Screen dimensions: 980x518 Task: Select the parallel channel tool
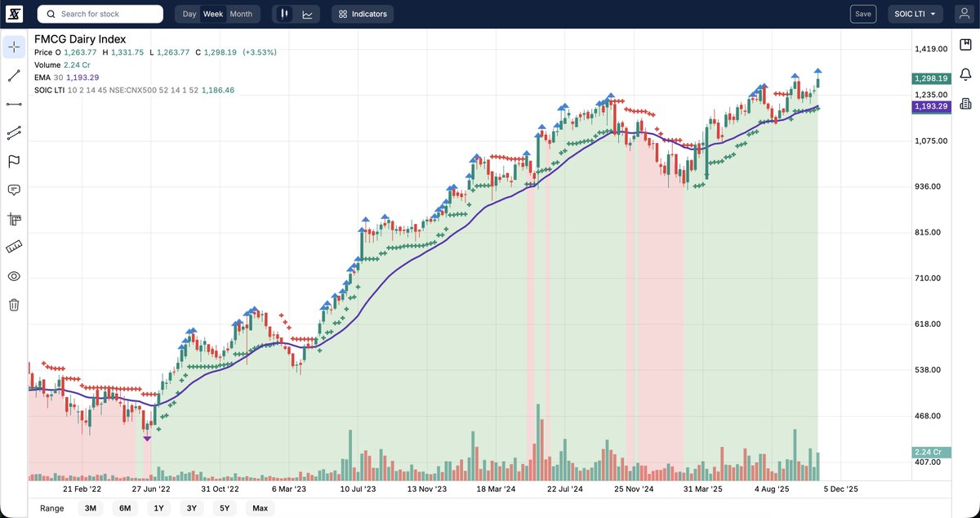tap(14, 132)
